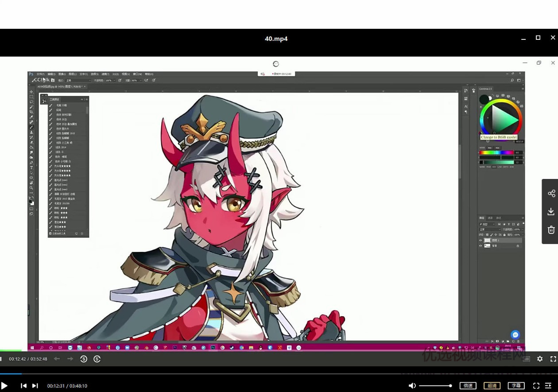This screenshot has height=392, width=558.
Task: Hide 图层 1 using its eye icon
Action: pos(480,241)
